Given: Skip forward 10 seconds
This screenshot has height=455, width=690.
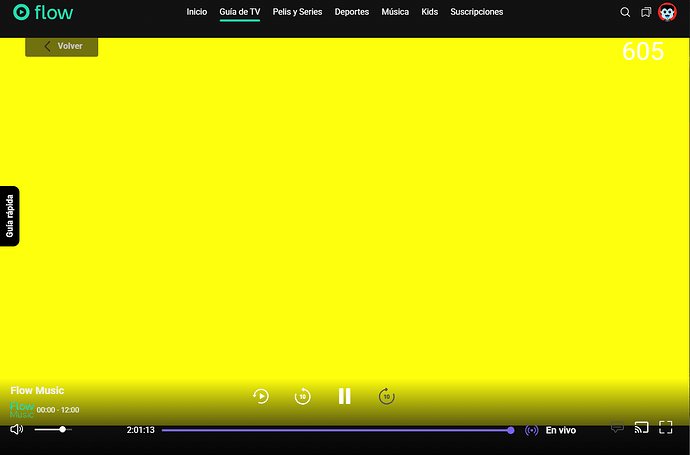Looking at the screenshot, I should click(386, 396).
